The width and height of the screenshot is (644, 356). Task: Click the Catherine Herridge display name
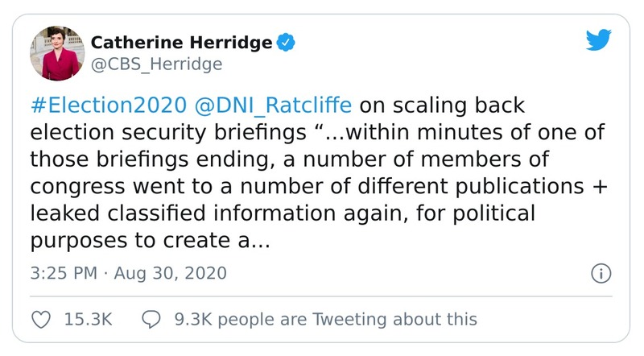181,43
